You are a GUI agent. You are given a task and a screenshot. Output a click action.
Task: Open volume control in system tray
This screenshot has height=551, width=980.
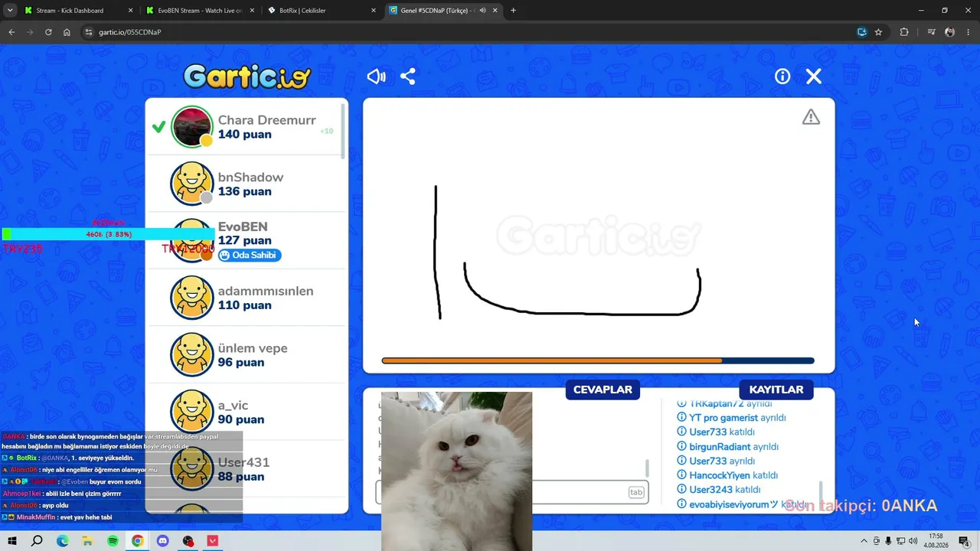click(x=913, y=541)
